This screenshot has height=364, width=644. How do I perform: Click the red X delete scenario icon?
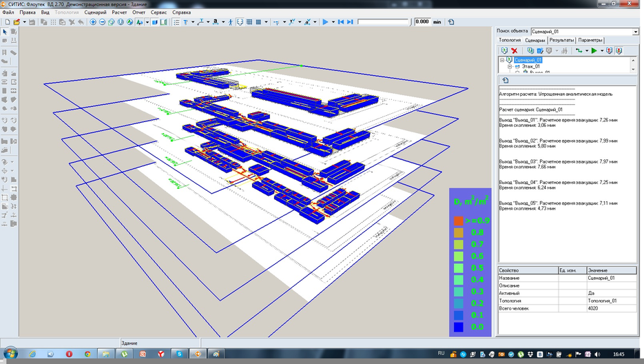click(515, 50)
